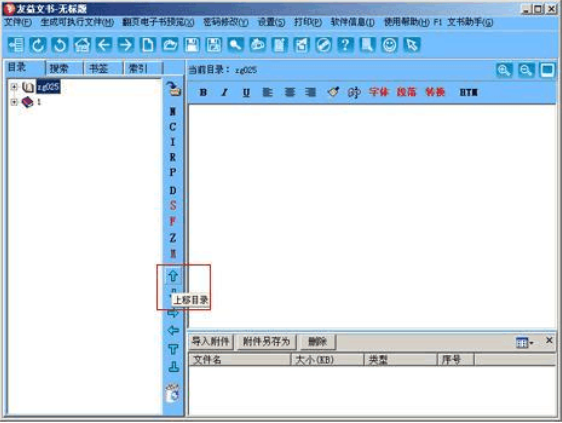
Task: Create a new document with page icon
Action: tap(148, 45)
